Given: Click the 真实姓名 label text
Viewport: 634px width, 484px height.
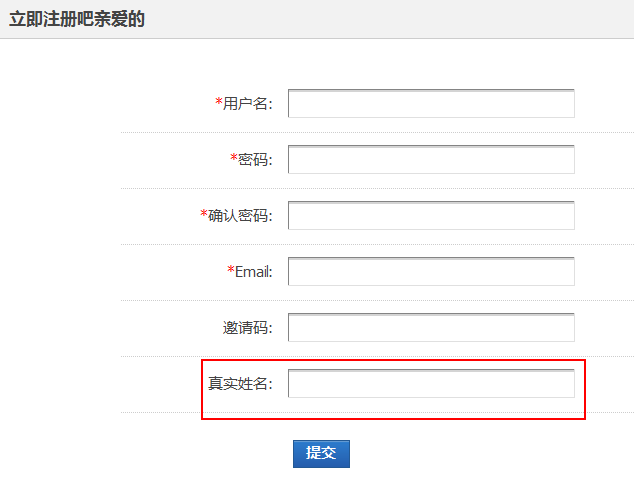Looking at the screenshot, I should 240,384.
